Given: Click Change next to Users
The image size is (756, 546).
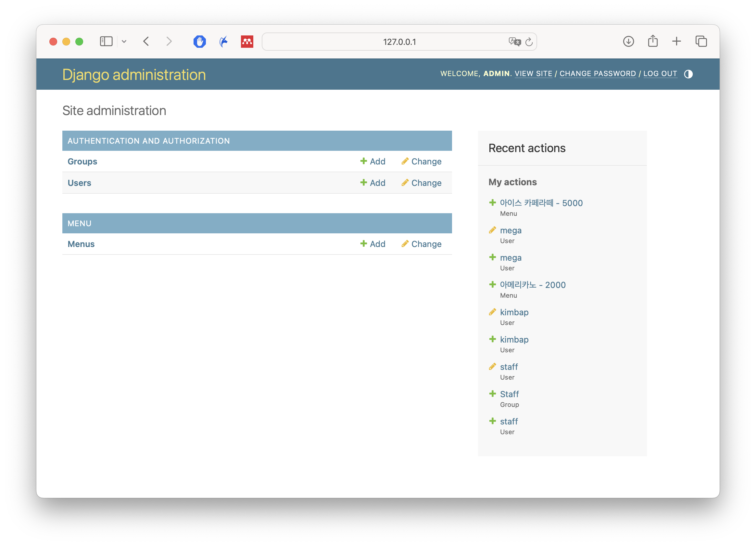Looking at the screenshot, I should tap(421, 183).
